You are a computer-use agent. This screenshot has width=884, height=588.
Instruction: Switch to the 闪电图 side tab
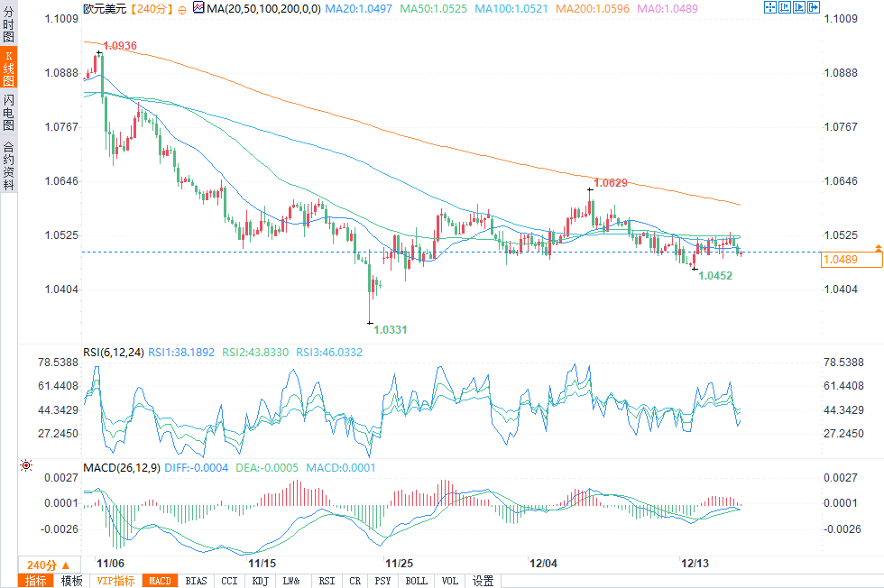coord(8,112)
